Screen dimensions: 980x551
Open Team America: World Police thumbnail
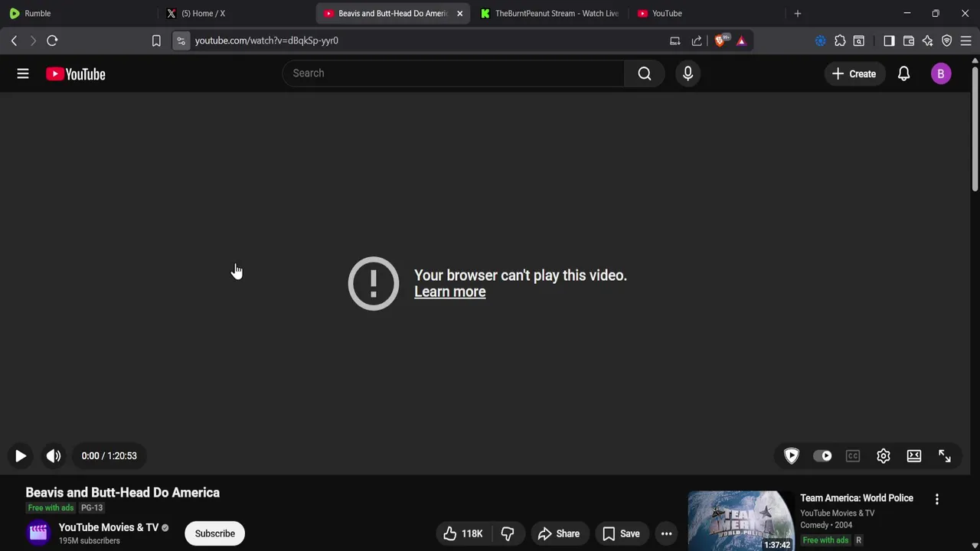pos(741,521)
